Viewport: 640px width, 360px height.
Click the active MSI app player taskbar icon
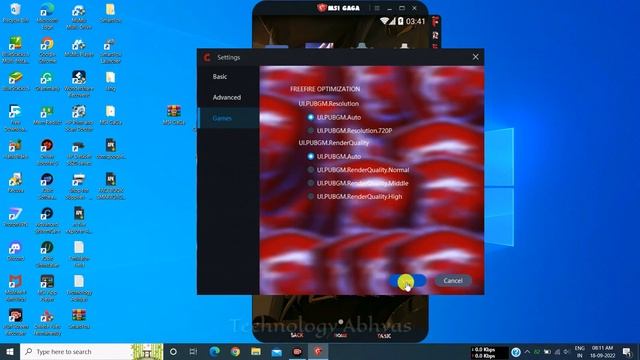(x=318, y=351)
